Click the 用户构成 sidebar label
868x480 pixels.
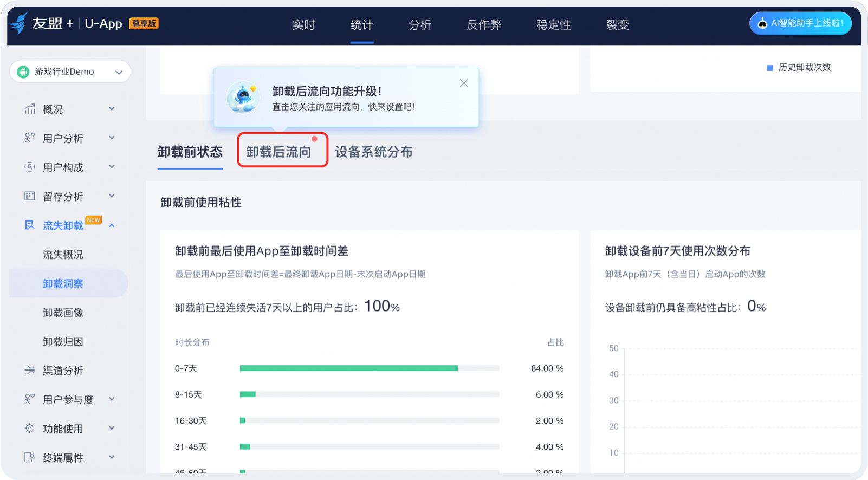[x=63, y=167]
